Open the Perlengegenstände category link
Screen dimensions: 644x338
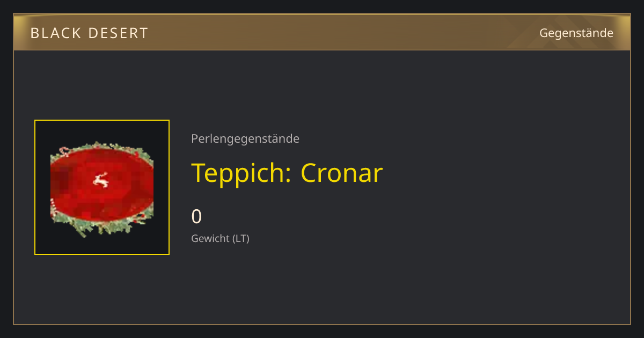pyautogui.click(x=245, y=139)
